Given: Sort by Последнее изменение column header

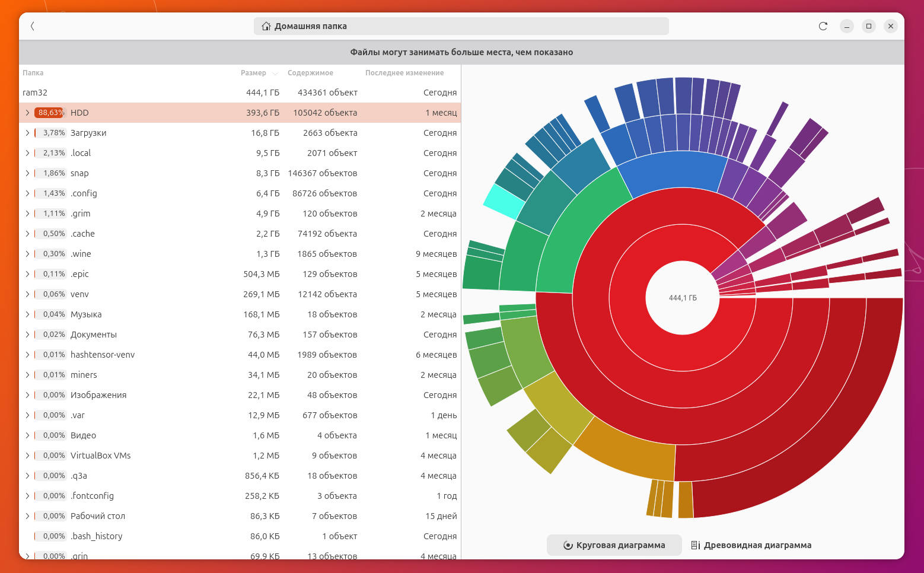Looking at the screenshot, I should (404, 73).
